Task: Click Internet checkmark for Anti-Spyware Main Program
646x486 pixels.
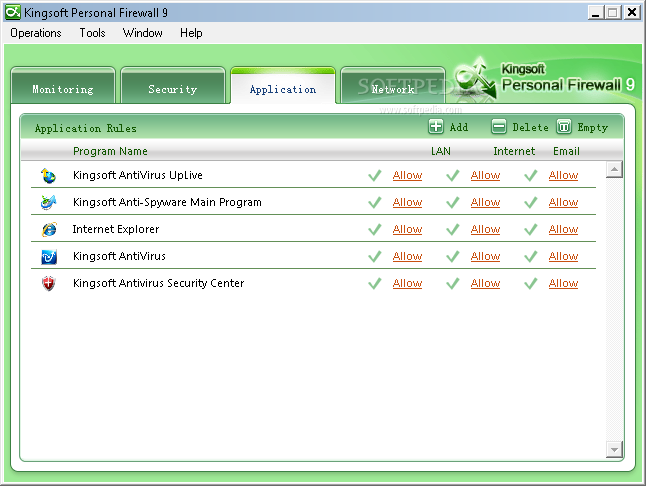Action: click(452, 202)
